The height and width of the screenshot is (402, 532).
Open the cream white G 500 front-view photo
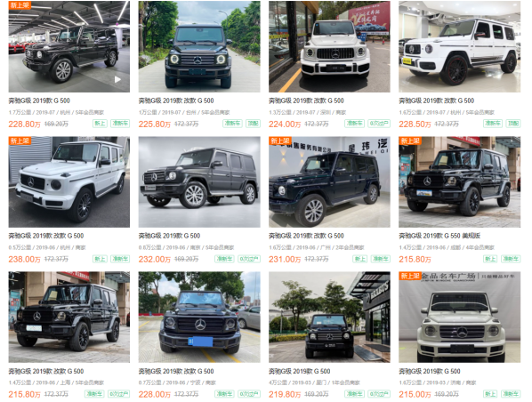click(459, 317)
